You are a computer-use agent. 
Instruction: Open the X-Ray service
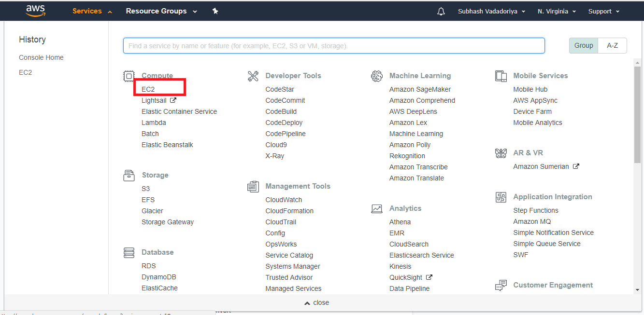click(275, 156)
